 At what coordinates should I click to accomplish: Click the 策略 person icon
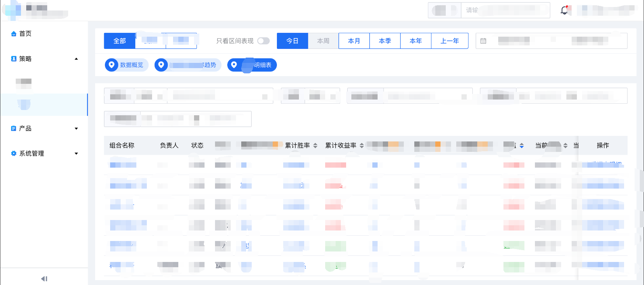(x=14, y=59)
